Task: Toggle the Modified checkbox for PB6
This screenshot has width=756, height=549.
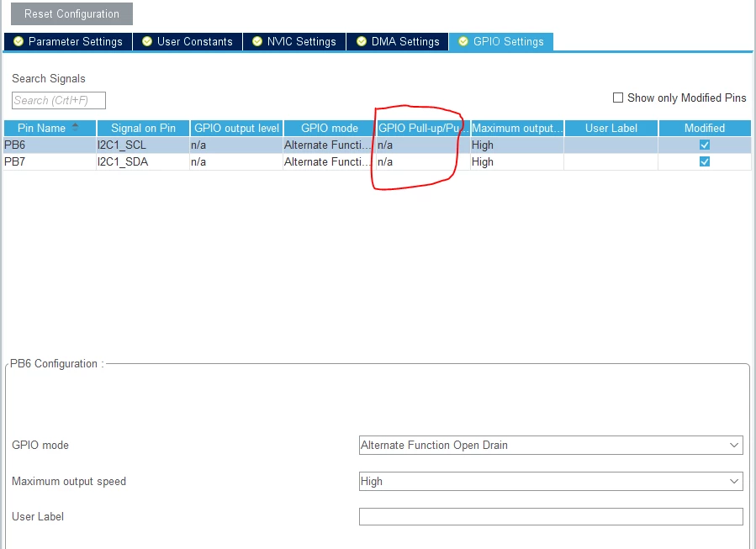Action: point(705,145)
